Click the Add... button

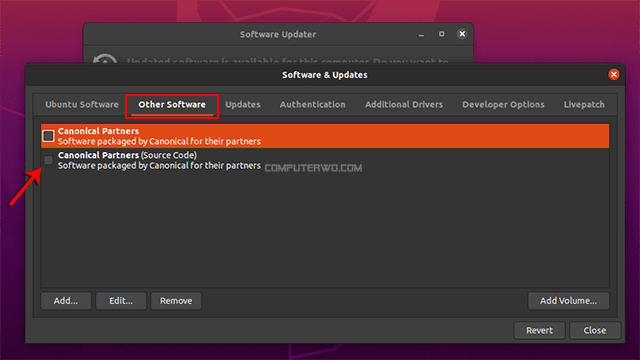pos(66,301)
